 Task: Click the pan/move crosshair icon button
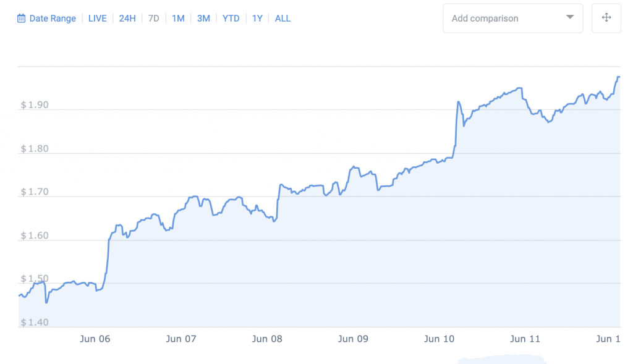606,18
